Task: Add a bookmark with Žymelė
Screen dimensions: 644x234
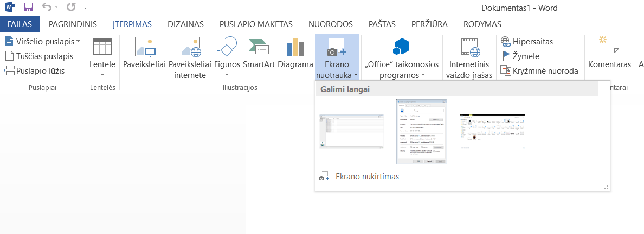Action: (520, 56)
